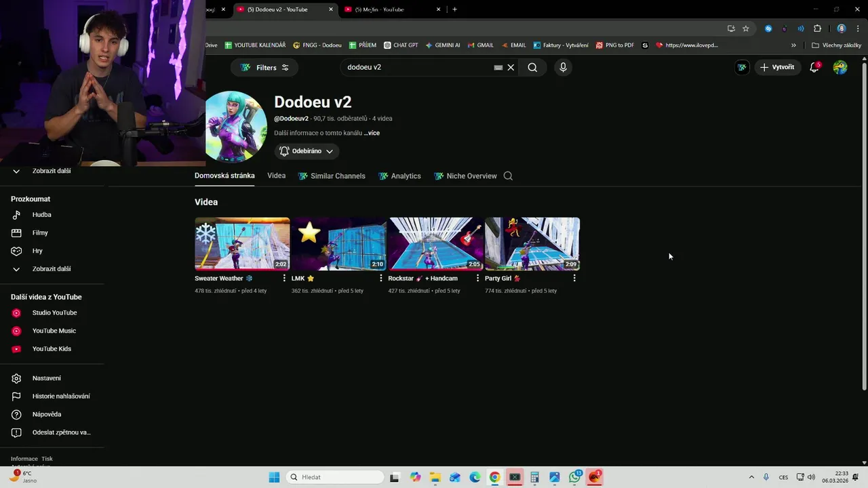Click the taskbar Hledat search box
The image size is (868, 488).
pyautogui.click(x=334, y=477)
